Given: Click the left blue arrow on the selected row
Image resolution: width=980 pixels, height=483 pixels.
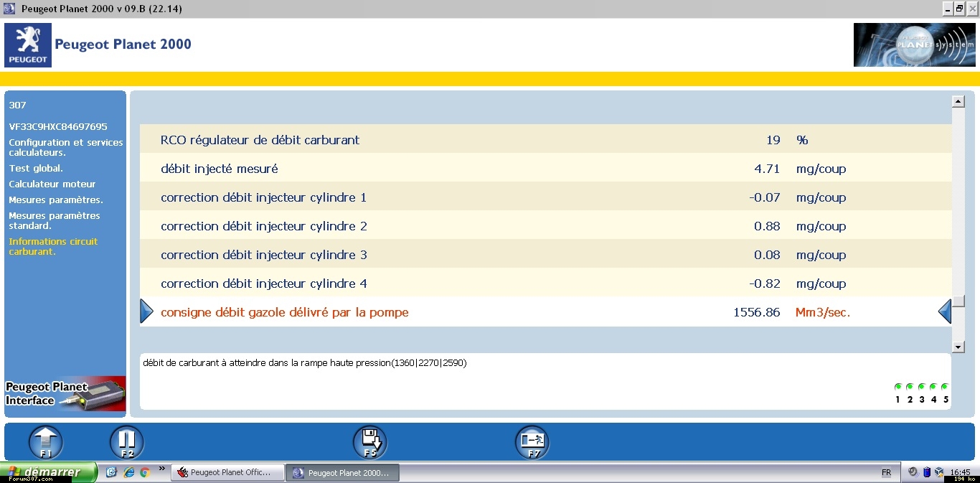Looking at the screenshot, I should (x=146, y=311).
